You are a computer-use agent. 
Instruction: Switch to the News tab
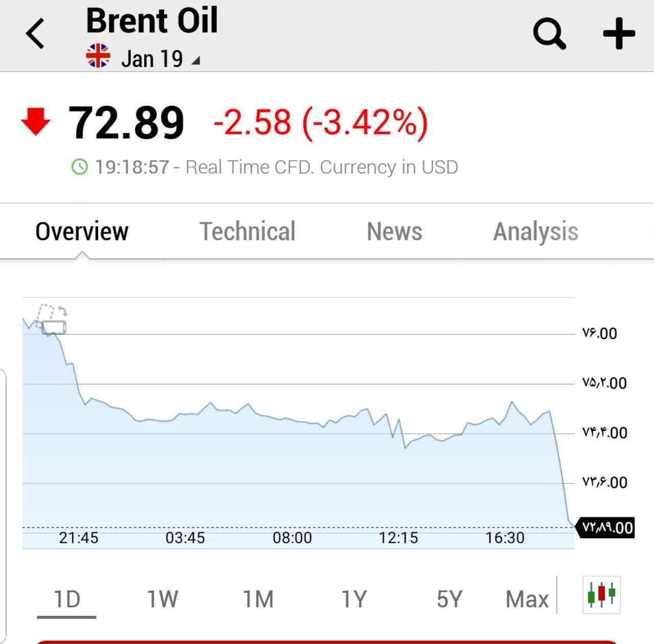tap(394, 231)
